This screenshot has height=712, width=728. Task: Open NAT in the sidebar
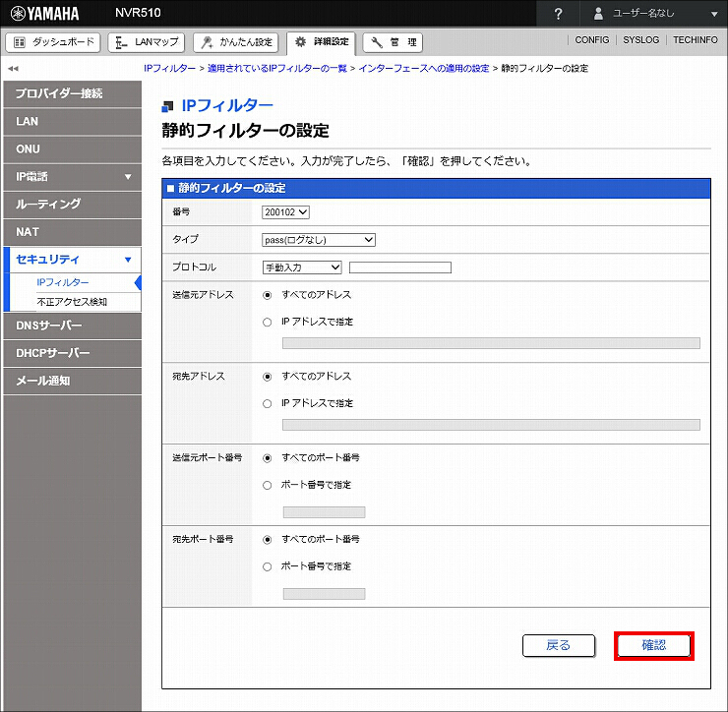pos(73,232)
